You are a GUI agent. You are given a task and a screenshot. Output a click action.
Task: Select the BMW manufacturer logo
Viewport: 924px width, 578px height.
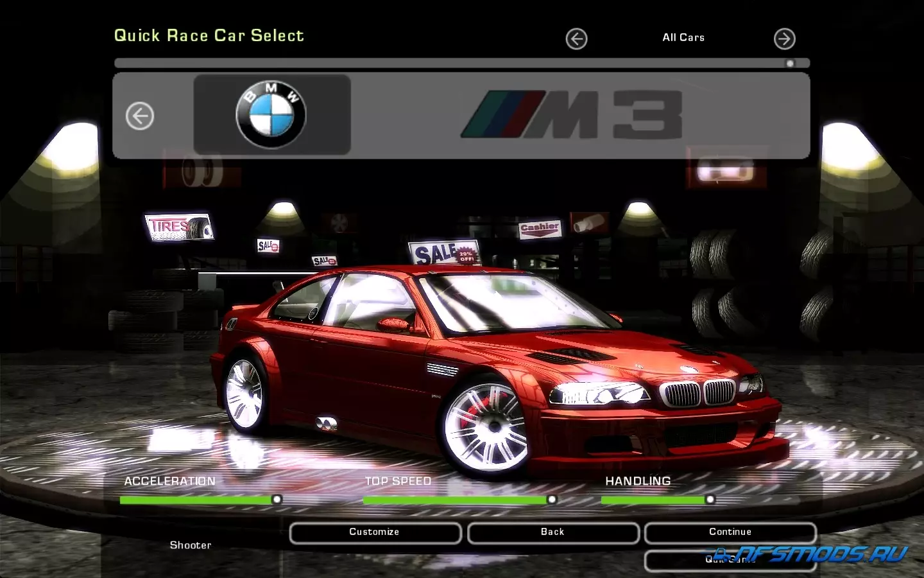271,115
